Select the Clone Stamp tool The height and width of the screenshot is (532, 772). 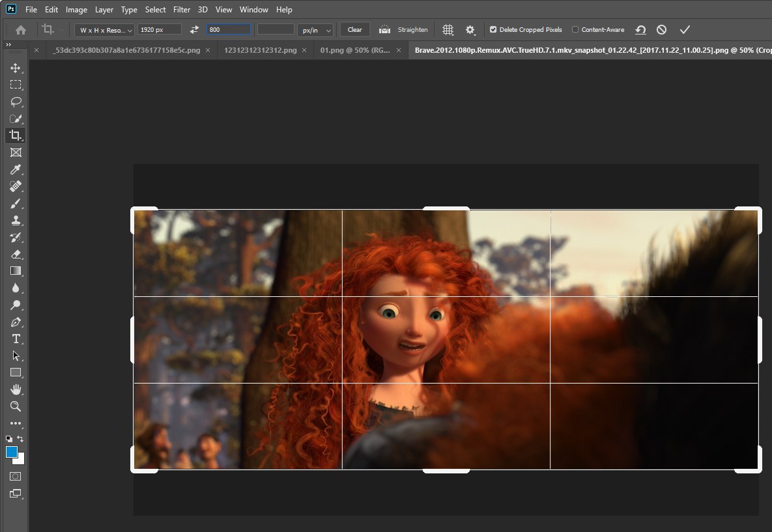click(x=15, y=220)
